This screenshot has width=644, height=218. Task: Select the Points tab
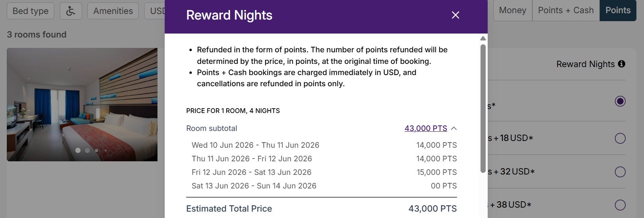(x=618, y=10)
